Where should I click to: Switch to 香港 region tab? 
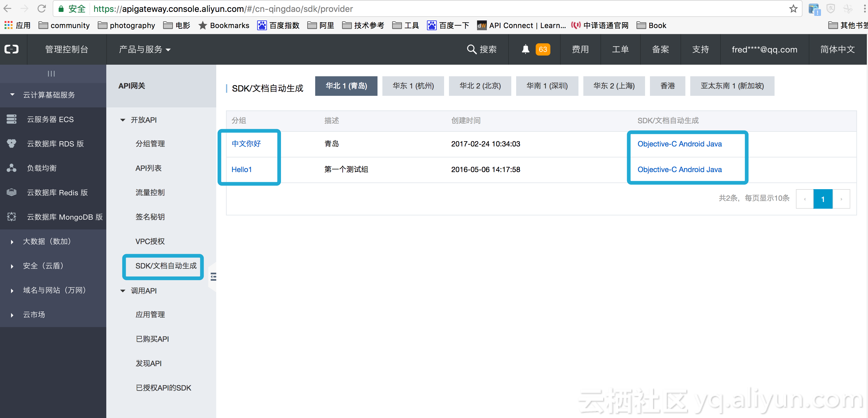[x=667, y=86]
